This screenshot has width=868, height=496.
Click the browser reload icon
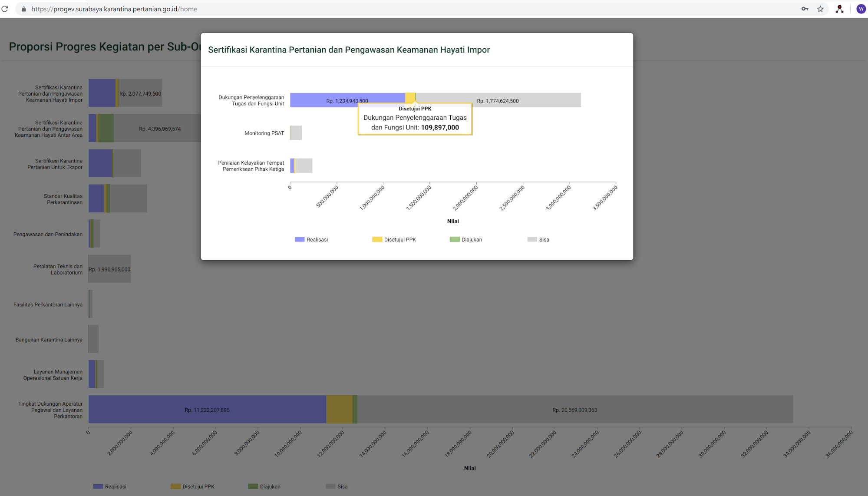(5, 9)
